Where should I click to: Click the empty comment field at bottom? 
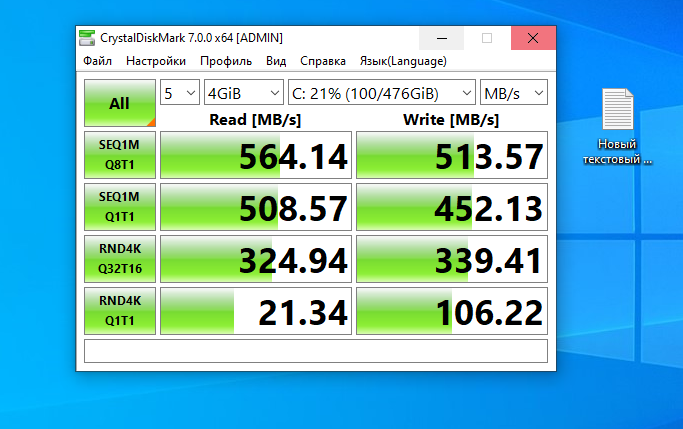pyautogui.click(x=316, y=351)
